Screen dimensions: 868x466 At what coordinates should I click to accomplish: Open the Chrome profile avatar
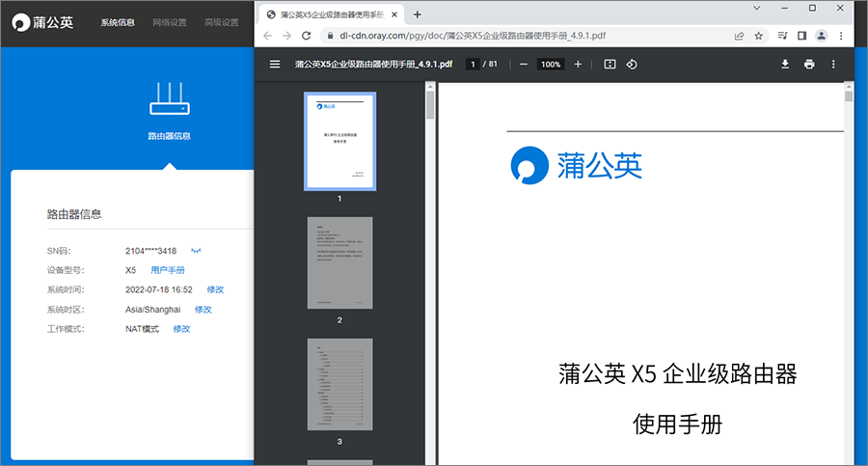tap(822, 36)
